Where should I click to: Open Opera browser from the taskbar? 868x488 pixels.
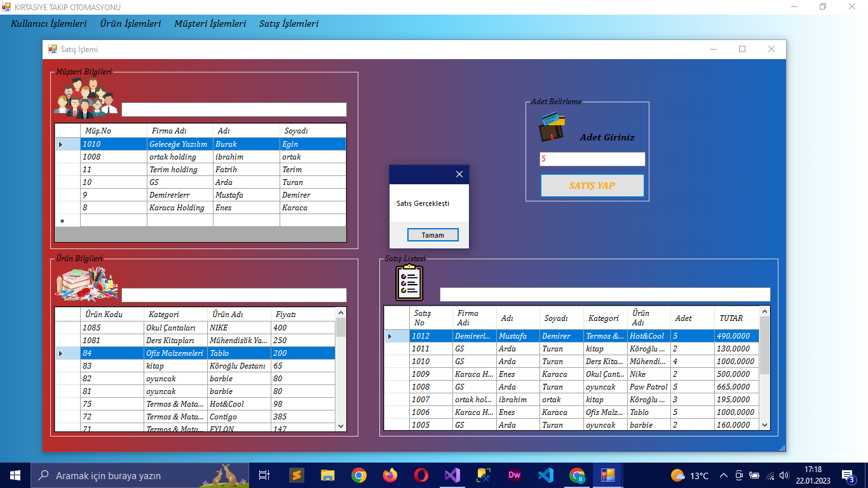click(x=421, y=475)
